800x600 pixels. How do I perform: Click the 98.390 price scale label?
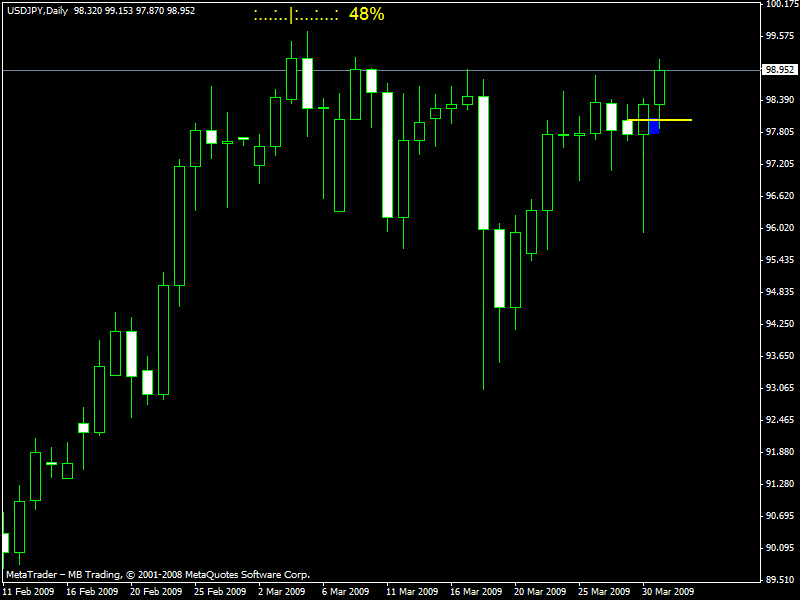tap(780, 100)
